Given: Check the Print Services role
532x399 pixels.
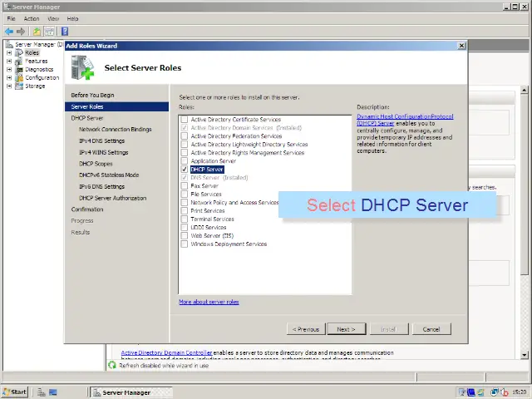Looking at the screenshot, I should tap(185, 210).
